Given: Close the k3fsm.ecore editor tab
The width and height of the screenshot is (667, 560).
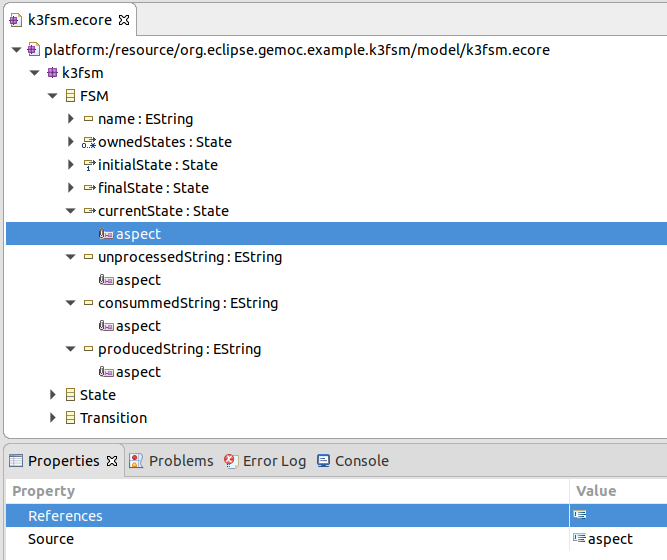Looking at the screenshot, I should point(125,20).
